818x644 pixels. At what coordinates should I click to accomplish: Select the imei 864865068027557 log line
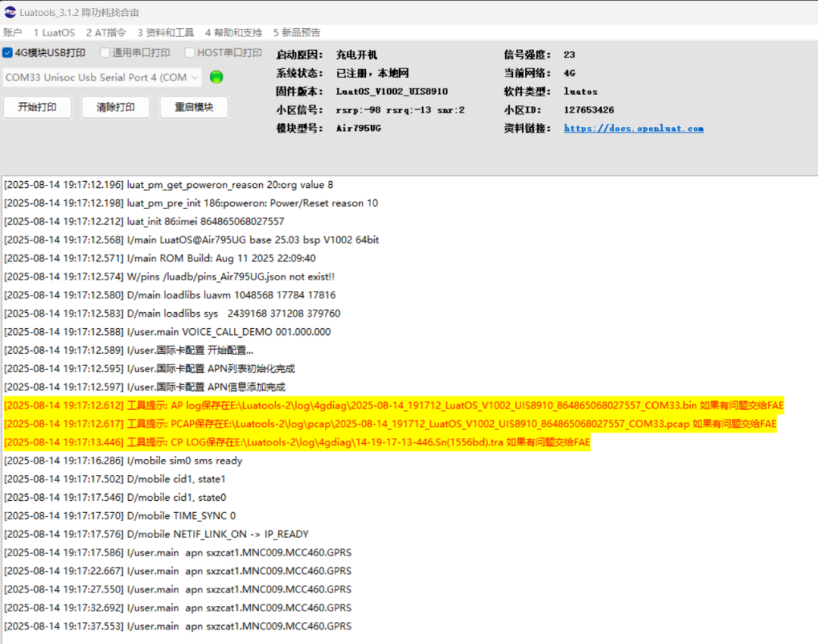144,221
